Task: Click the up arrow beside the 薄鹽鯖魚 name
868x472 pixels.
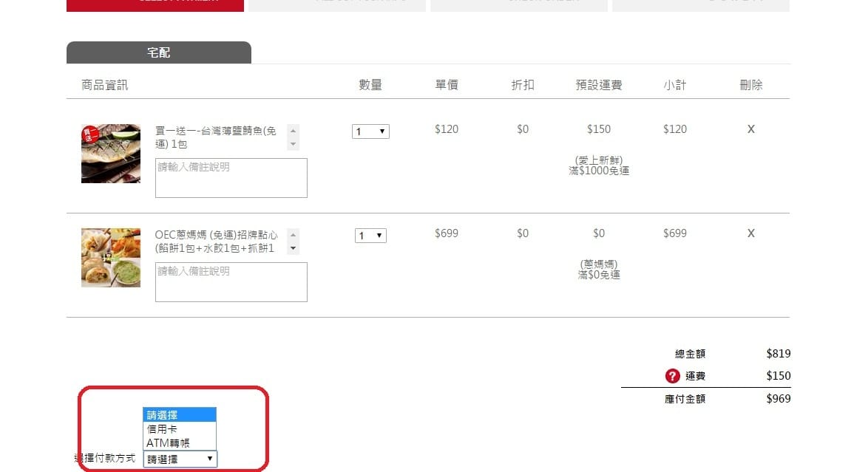Action: tap(294, 130)
